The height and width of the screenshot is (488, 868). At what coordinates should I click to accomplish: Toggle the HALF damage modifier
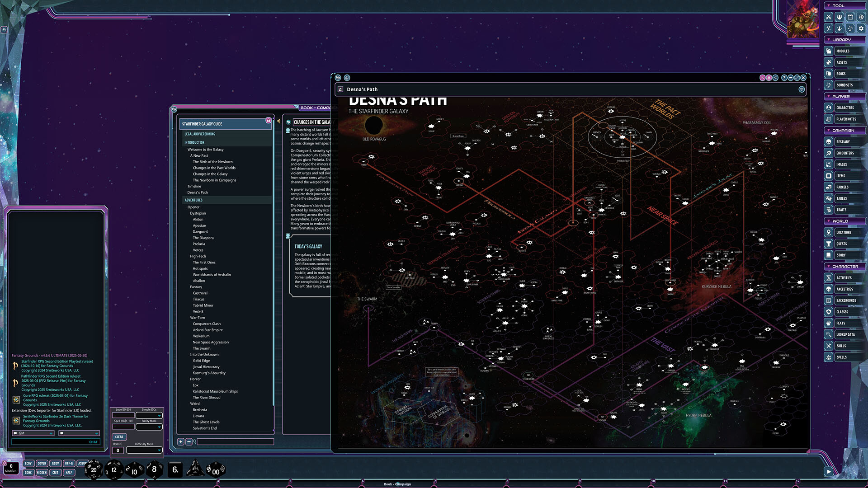click(x=69, y=472)
